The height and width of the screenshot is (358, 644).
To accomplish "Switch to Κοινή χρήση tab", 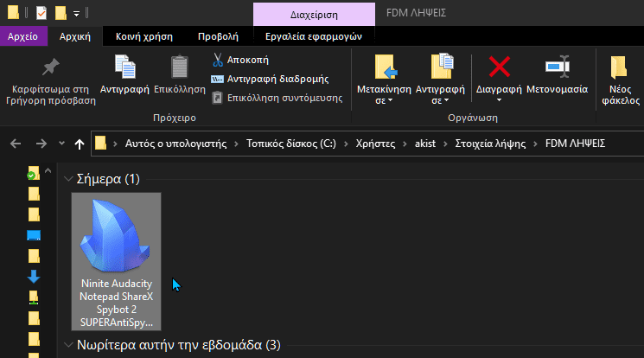I will pos(144,36).
